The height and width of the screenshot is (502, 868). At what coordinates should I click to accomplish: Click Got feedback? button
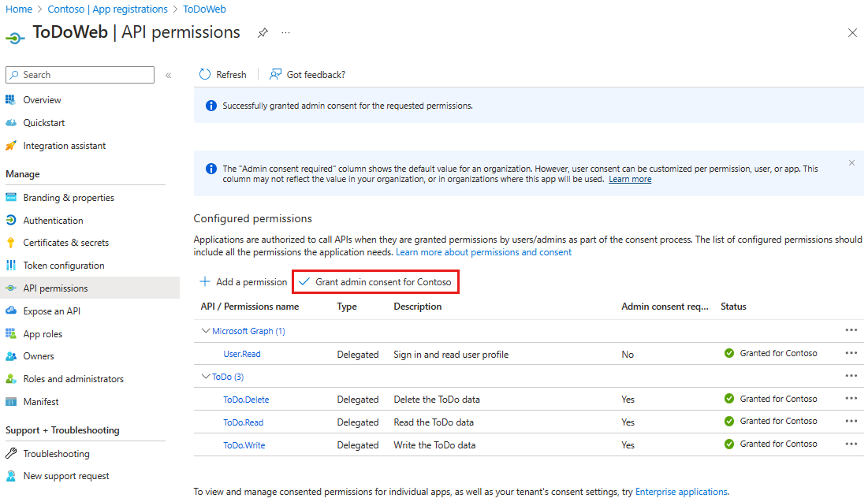pyautogui.click(x=307, y=74)
